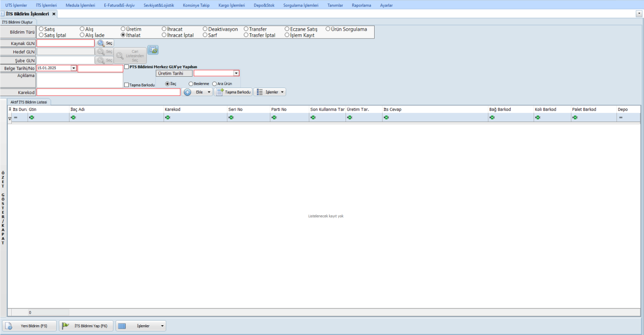The width and height of the screenshot is (644, 335).
Task: Click the filter icon under Karekod column
Action: point(168,118)
